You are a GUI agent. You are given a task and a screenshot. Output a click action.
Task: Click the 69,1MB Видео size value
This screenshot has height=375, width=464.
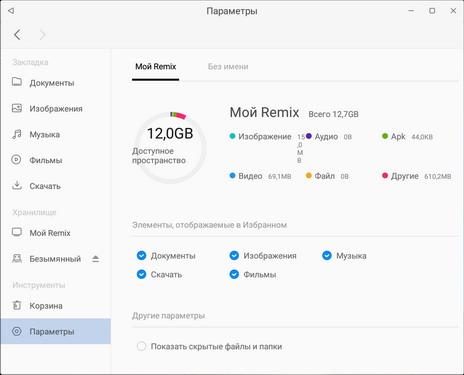[280, 176]
